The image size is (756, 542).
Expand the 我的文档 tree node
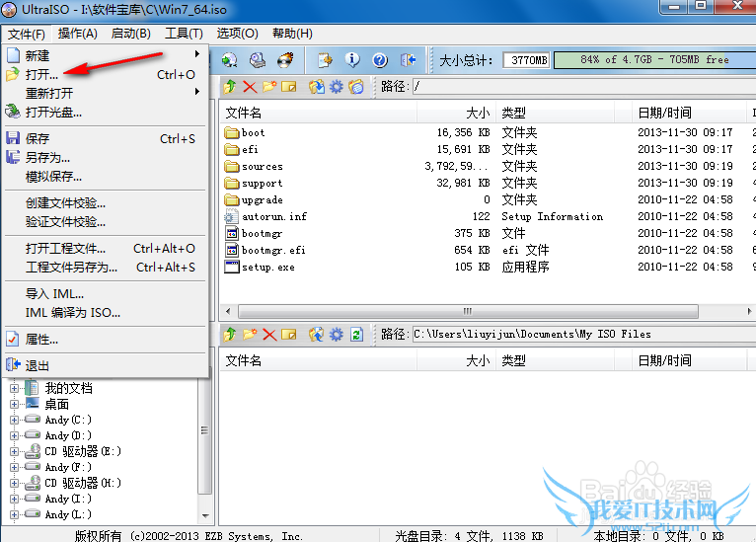tap(14, 388)
